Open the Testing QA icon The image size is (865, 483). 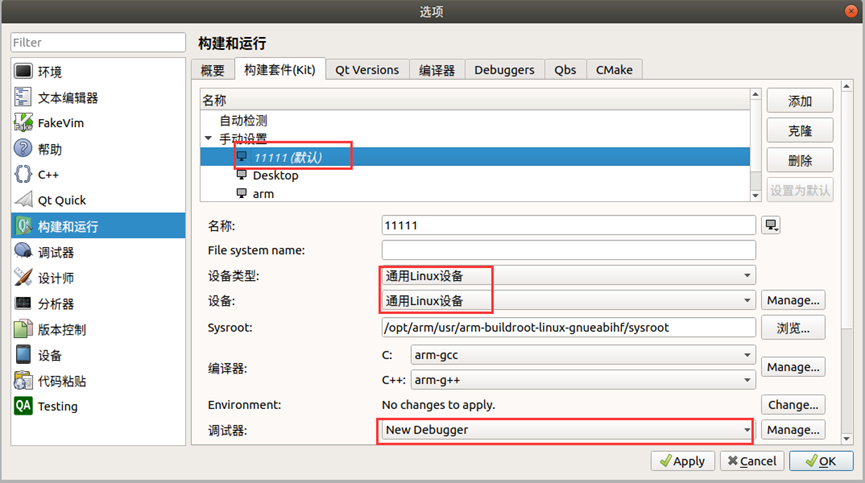(23, 406)
